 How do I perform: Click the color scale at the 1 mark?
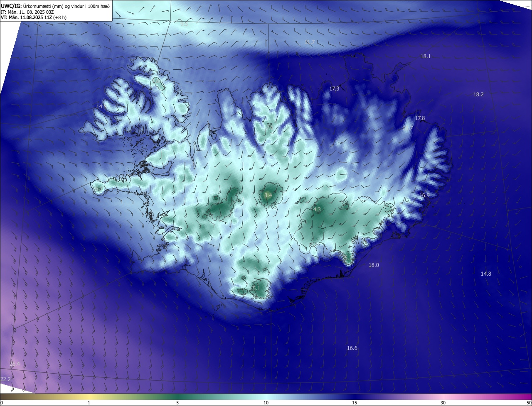(89, 403)
